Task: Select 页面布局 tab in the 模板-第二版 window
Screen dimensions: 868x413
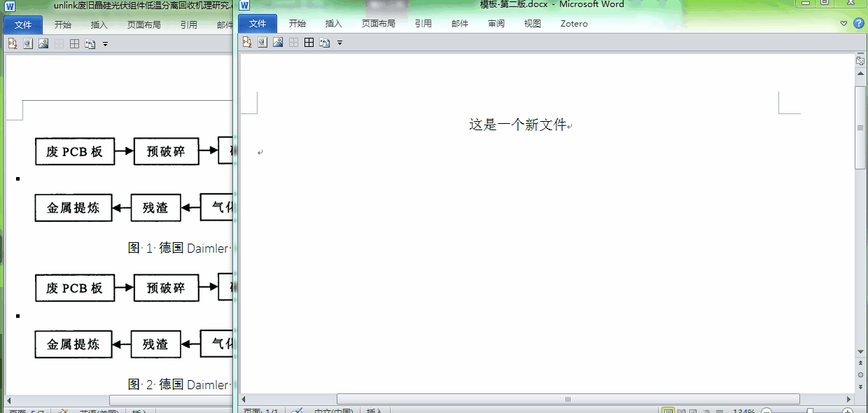Action: [378, 24]
